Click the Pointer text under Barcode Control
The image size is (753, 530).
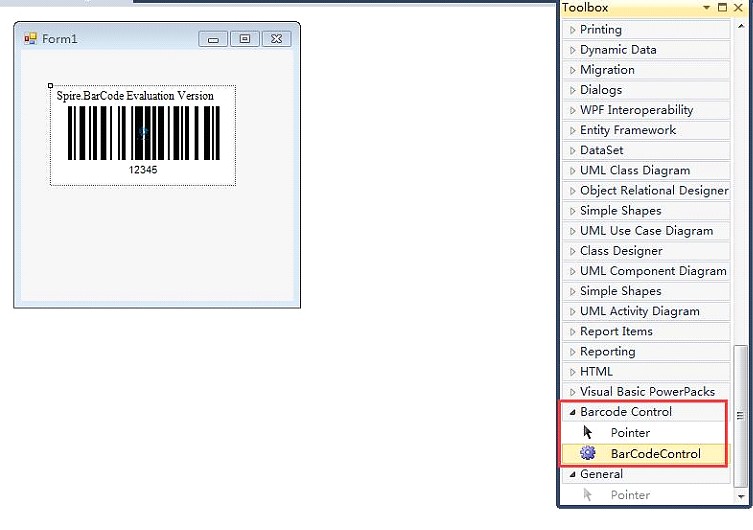(630, 433)
